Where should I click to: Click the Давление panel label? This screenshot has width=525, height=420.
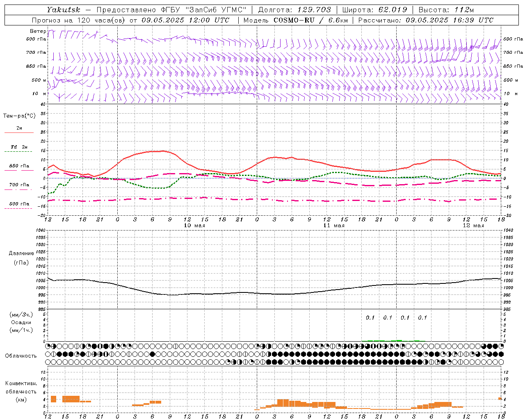click(x=21, y=253)
